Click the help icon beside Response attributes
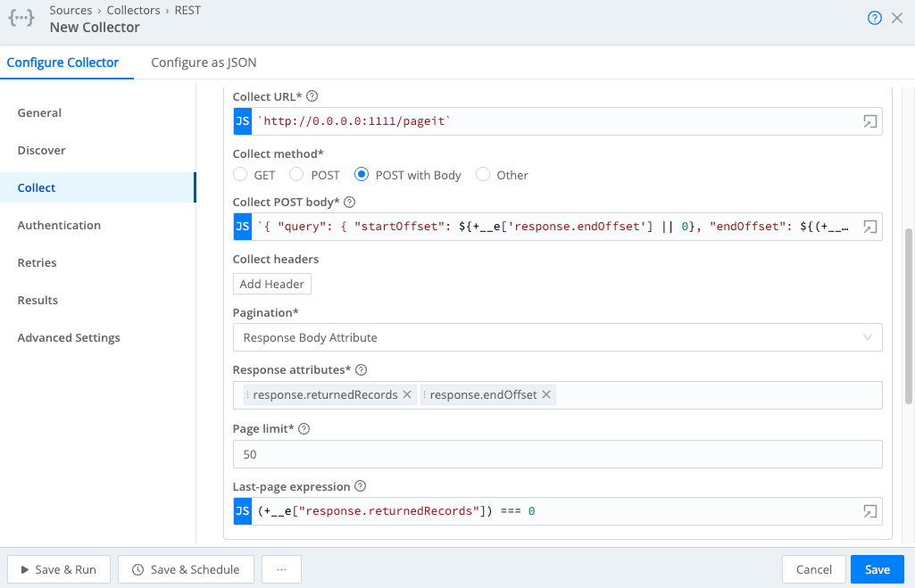Screen dimensions: 915x588 click(x=362, y=370)
